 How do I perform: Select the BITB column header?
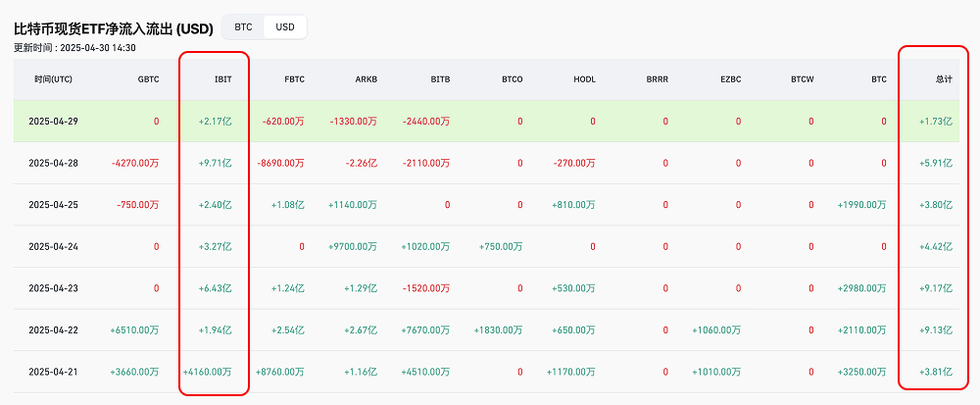(x=440, y=78)
